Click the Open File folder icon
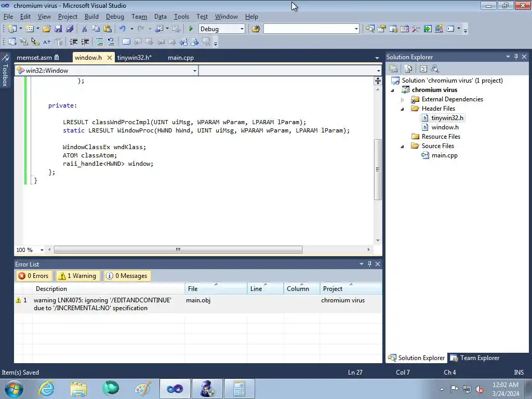Screen dimensions: 532x399 [46, 29]
